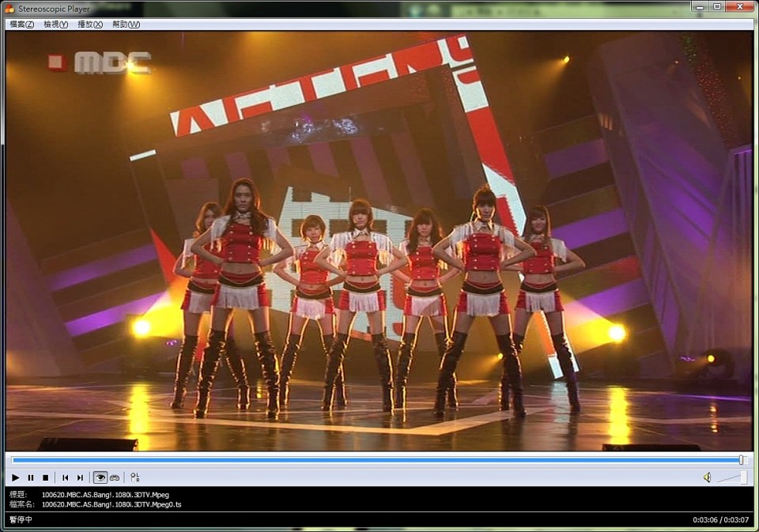Click the volume slider handle

click(x=743, y=477)
